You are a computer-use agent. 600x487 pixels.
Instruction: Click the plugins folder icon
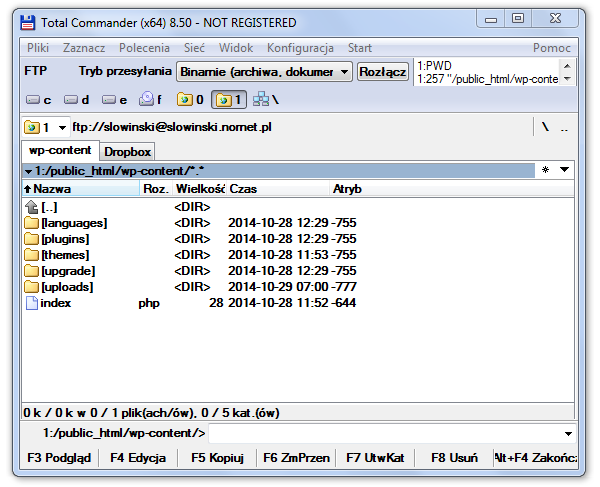[x=31, y=239]
